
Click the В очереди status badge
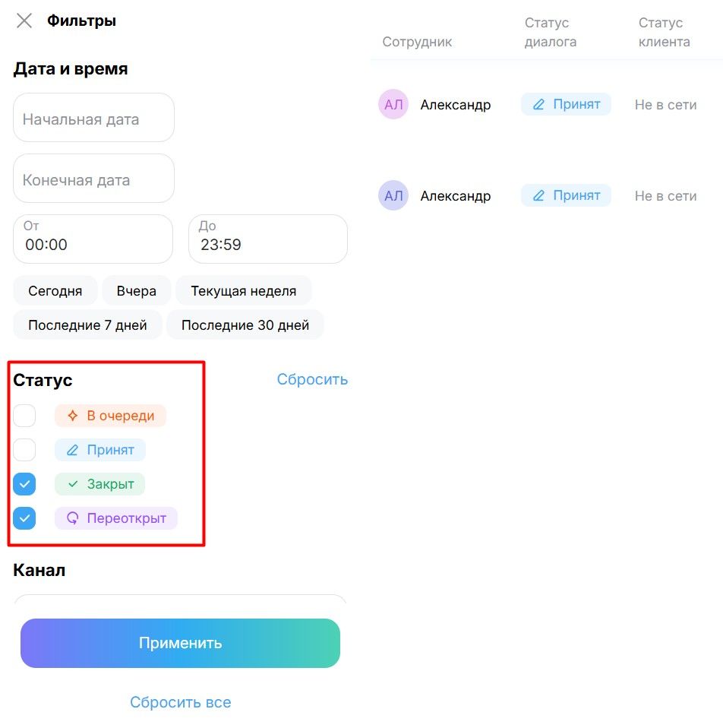coord(110,416)
